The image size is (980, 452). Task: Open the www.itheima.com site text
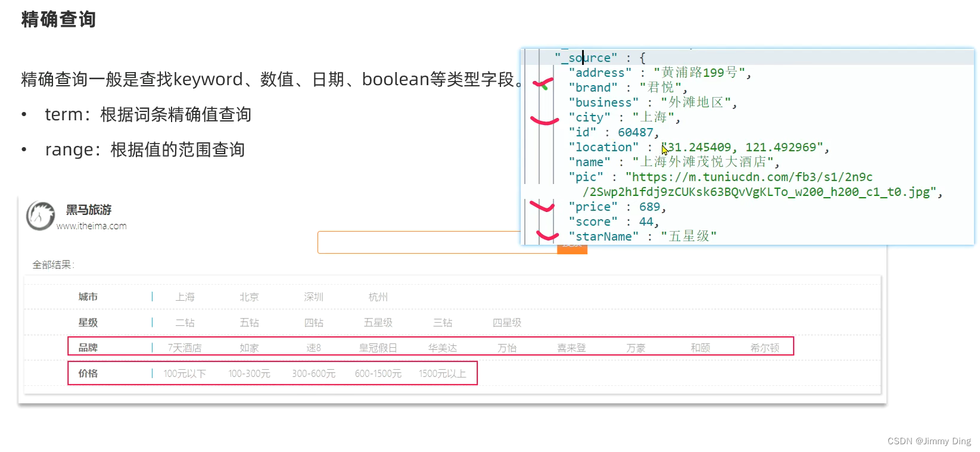point(92,226)
